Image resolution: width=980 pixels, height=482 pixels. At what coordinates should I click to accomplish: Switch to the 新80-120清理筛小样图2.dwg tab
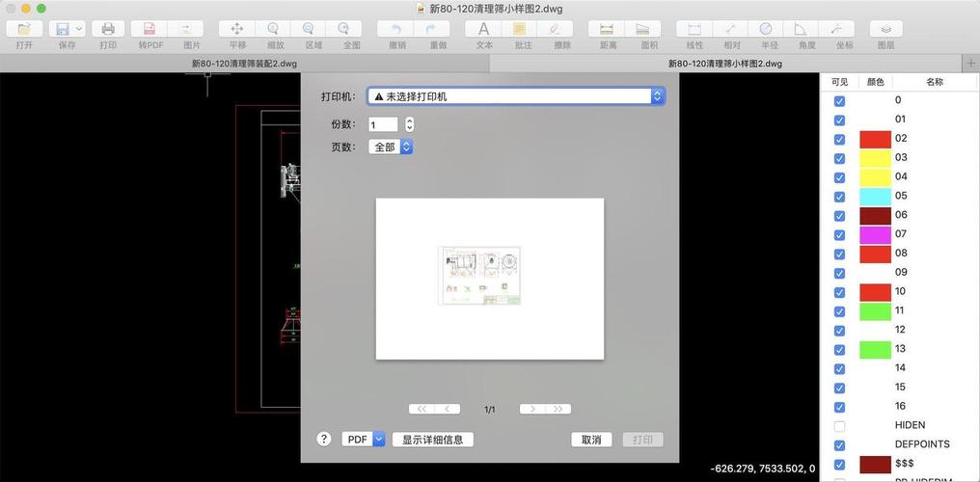coord(724,64)
